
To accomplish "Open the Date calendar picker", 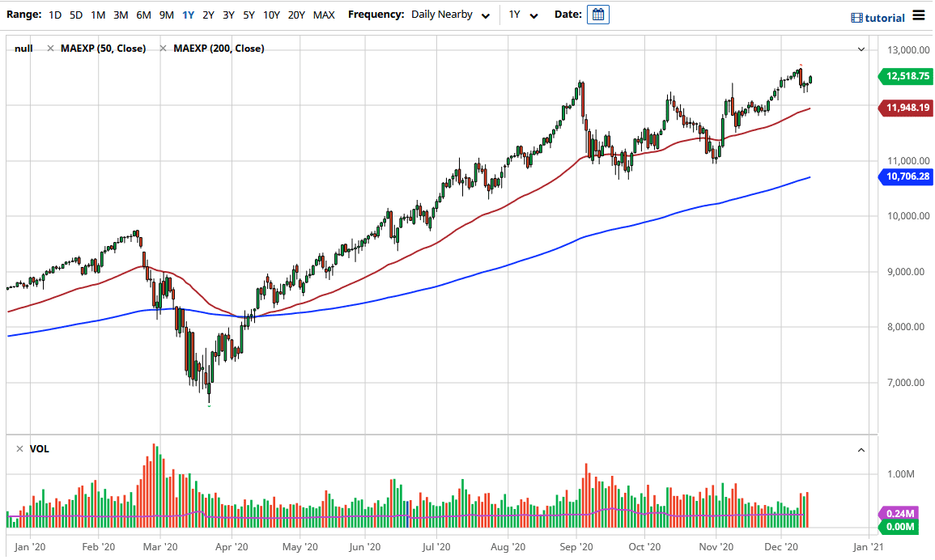I will 597,15.
